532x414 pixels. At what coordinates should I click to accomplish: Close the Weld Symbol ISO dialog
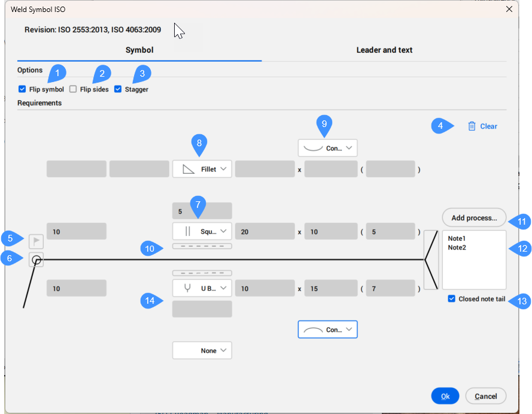(509, 10)
